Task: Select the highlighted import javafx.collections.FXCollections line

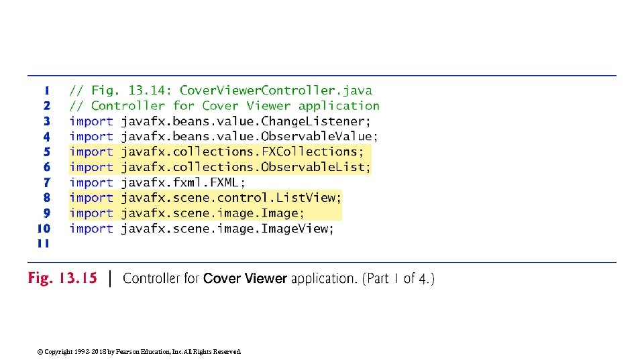Action: tap(217, 152)
